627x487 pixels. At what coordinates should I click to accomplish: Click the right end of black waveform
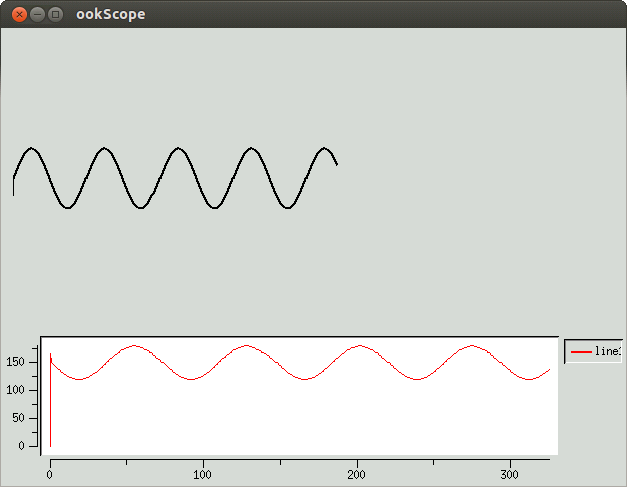(337, 164)
